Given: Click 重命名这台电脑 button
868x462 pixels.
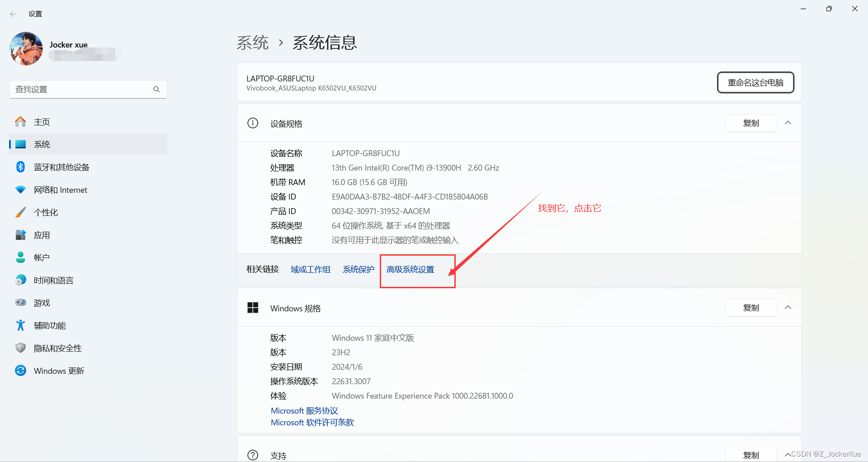Looking at the screenshot, I should coord(755,83).
